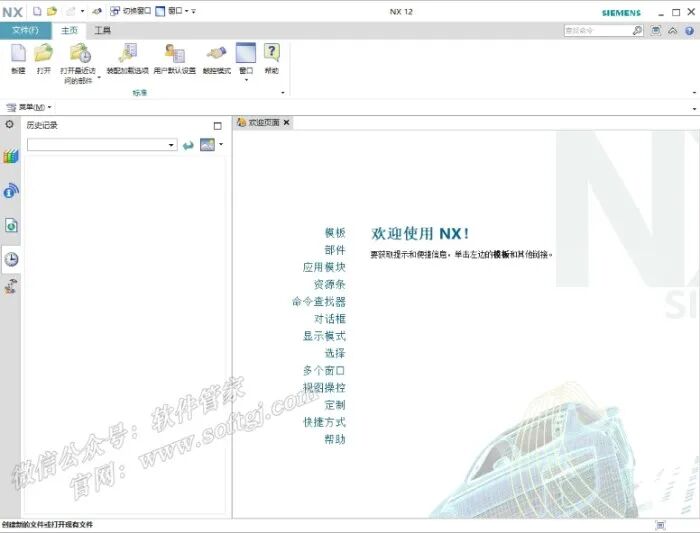The height and width of the screenshot is (533, 700).
Task: Open the top border bar options arrow
Action: tap(694, 108)
